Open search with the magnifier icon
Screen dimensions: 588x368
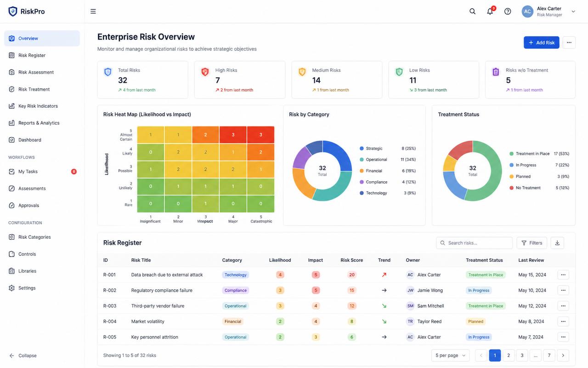472,11
